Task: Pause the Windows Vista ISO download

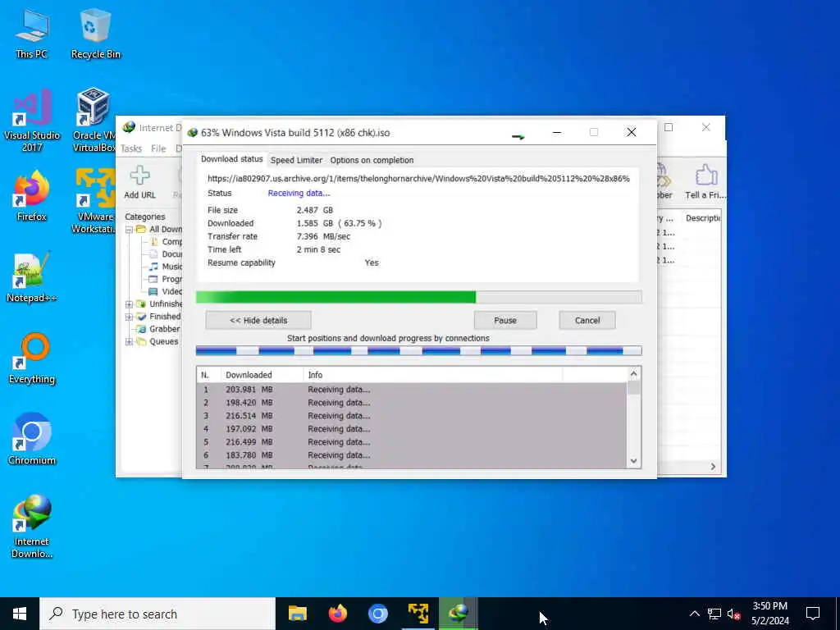Action: [505, 321]
